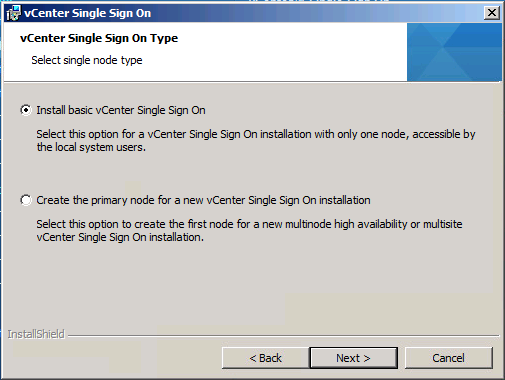This screenshot has height=380, width=505.
Task: Select the Create primary node radio button
Action: (x=26, y=200)
